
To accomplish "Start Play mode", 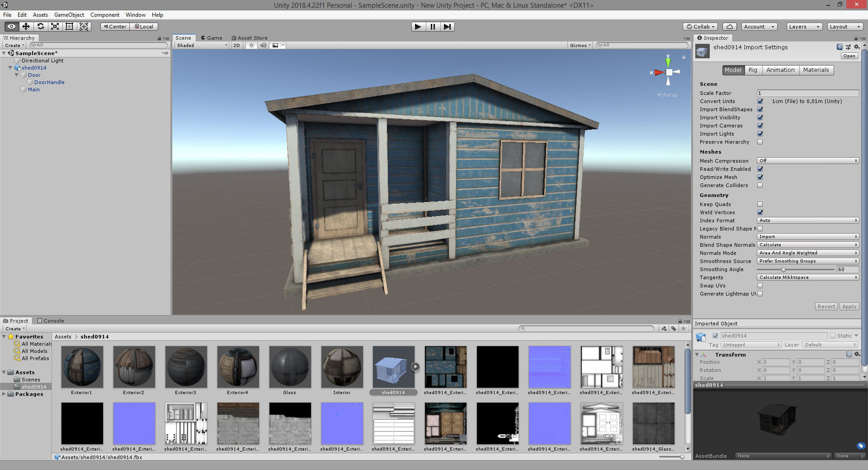I will coord(418,27).
